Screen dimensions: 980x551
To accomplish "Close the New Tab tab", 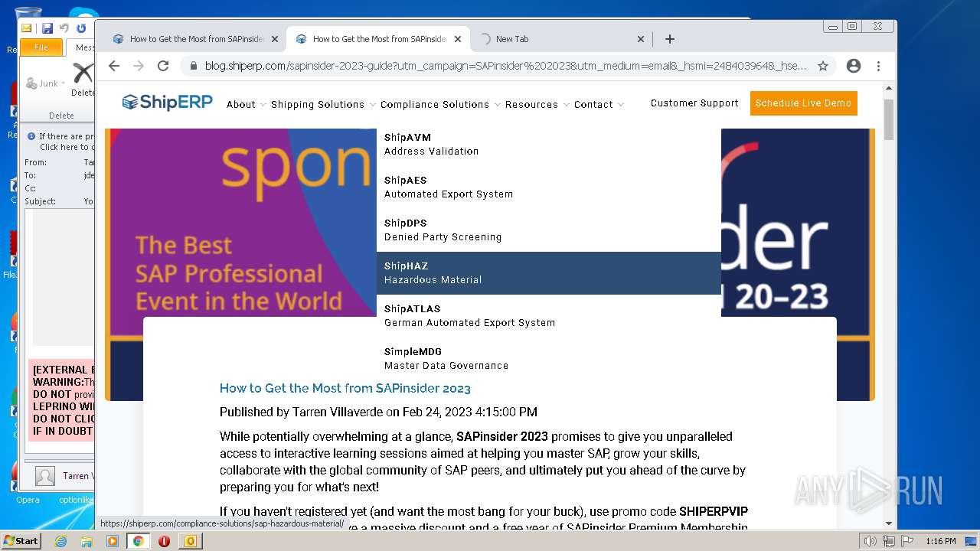I will [x=641, y=39].
